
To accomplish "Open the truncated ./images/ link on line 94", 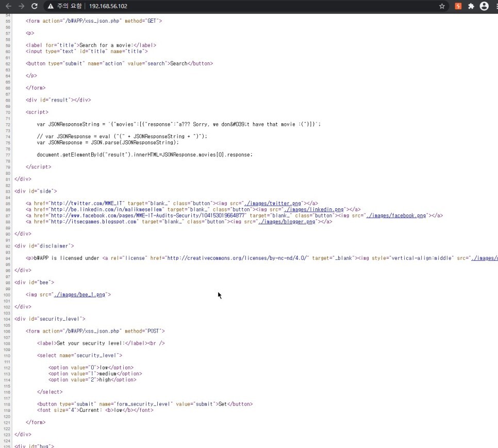I will click(x=485, y=258).
